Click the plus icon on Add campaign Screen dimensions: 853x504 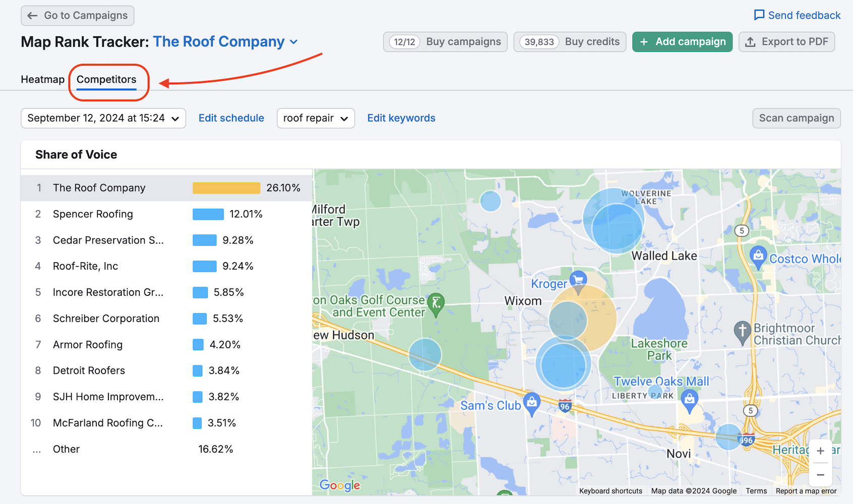pyautogui.click(x=644, y=42)
